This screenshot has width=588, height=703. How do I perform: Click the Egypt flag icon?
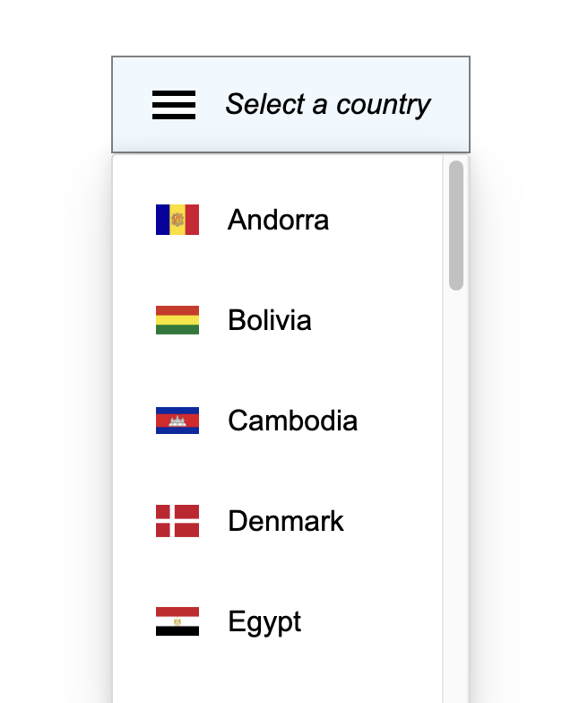(x=177, y=621)
